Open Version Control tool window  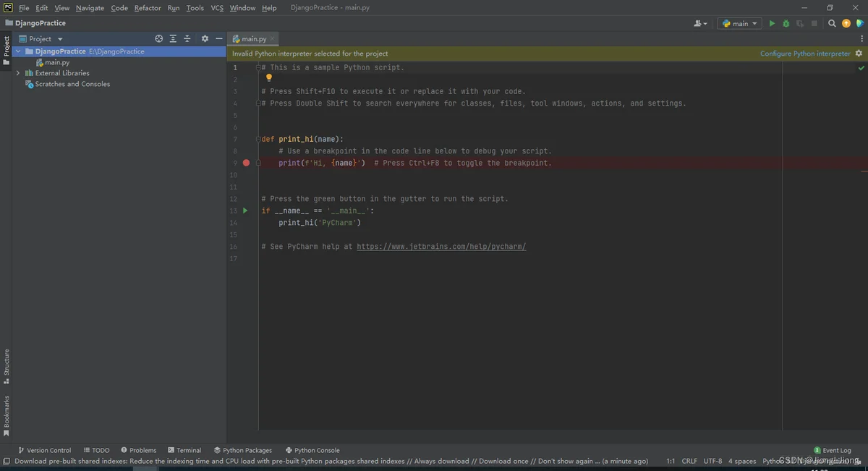tap(45, 450)
